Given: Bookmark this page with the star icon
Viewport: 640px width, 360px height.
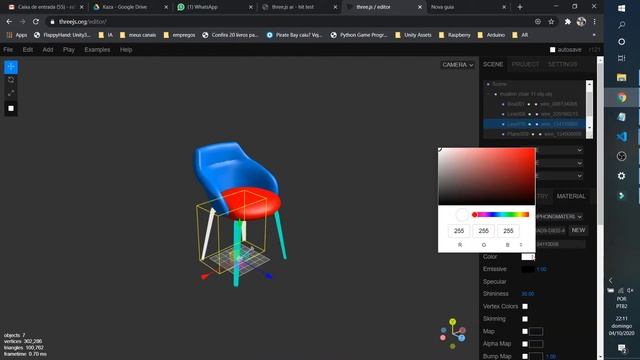Looking at the screenshot, I should pyautogui.click(x=551, y=22).
